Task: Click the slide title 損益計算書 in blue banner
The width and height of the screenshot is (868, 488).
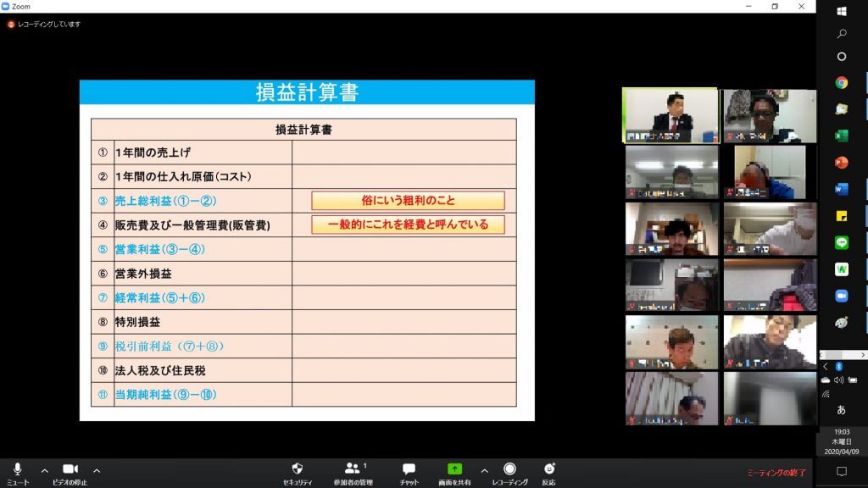Action: point(307,92)
